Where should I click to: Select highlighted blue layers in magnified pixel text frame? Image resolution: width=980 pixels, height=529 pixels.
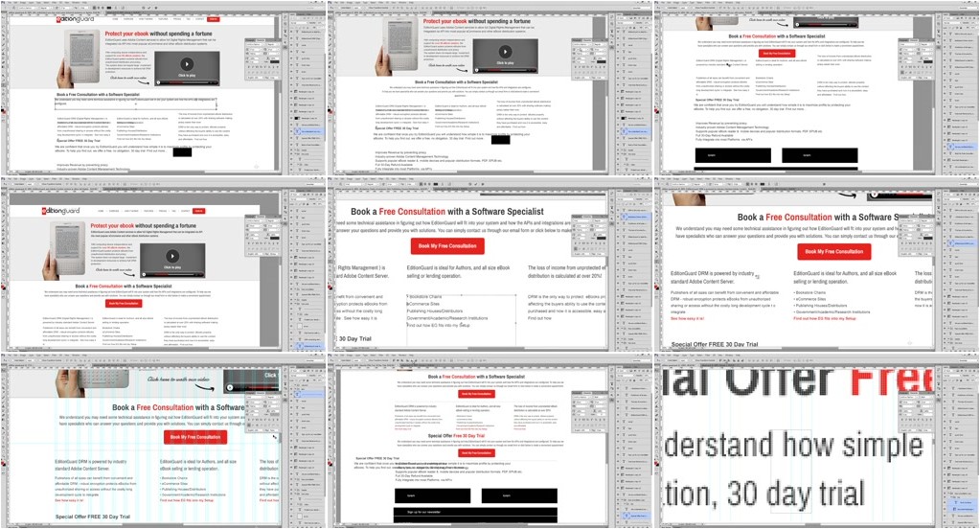[960, 506]
